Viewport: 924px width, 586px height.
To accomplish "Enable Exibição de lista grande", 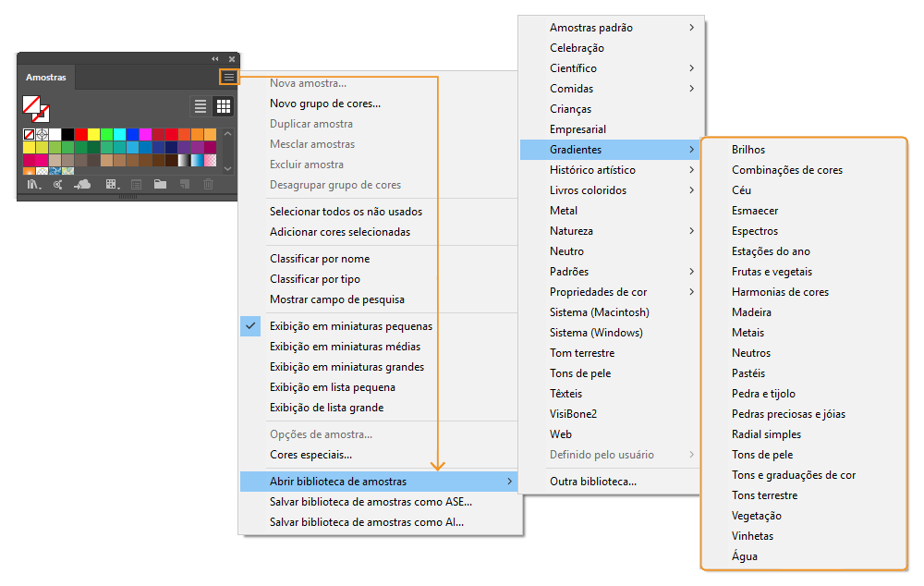I will [326, 408].
